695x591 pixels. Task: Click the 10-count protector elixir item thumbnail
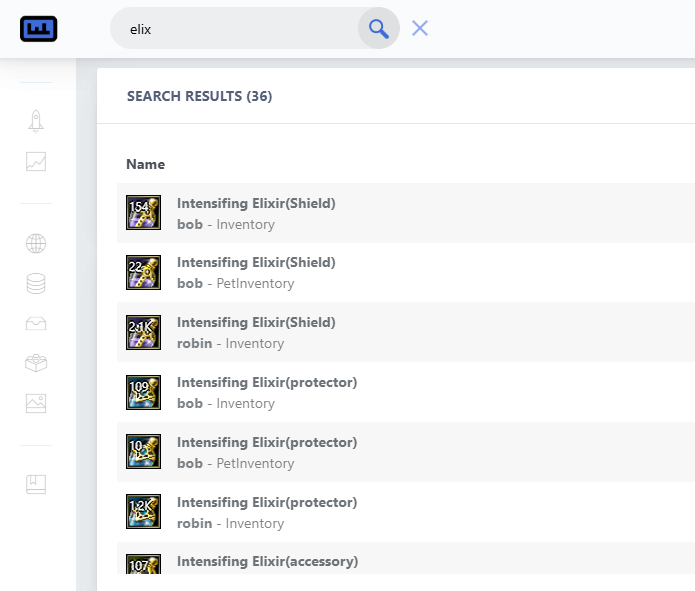143,452
